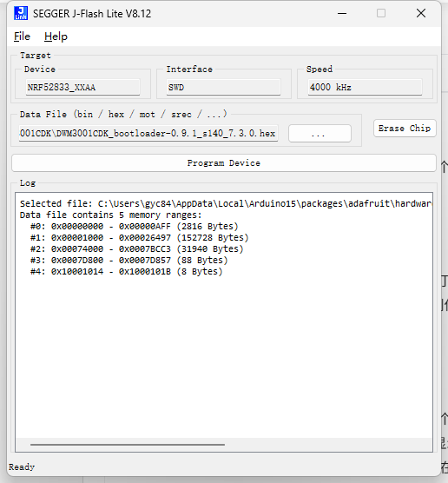Image resolution: width=448 pixels, height=483 pixels.
Task: Minimize the J-Flash Lite window
Action: tap(342, 13)
